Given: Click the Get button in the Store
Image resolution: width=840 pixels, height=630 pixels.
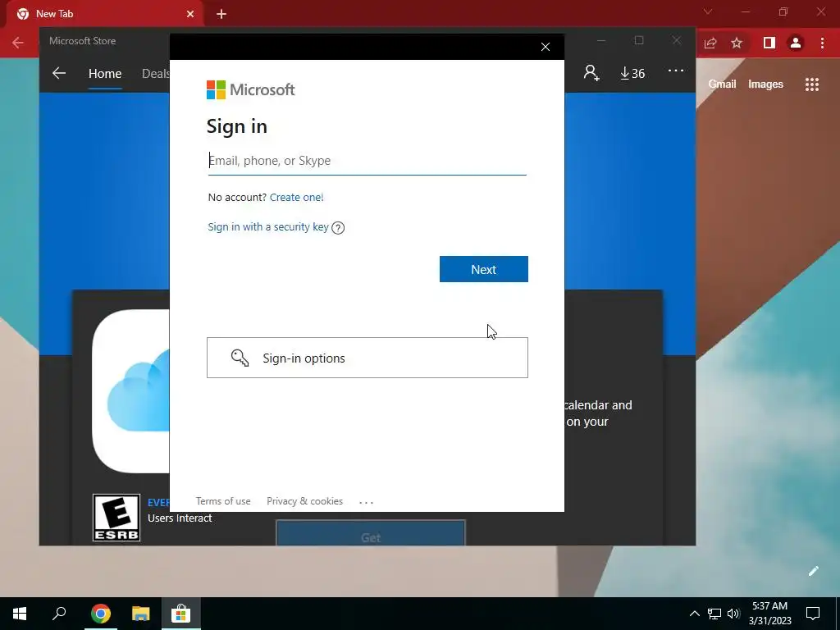Looking at the screenshot, I should click(370, 533).
